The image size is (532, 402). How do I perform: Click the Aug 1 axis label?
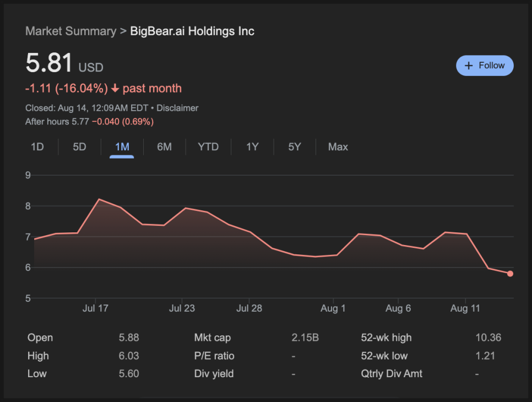(x=333, y=308)
